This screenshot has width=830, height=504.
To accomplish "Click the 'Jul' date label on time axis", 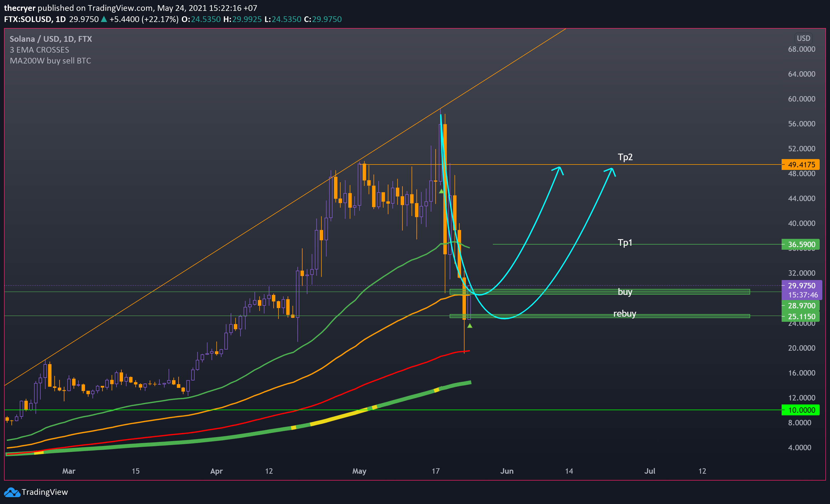I will (650, 471).
